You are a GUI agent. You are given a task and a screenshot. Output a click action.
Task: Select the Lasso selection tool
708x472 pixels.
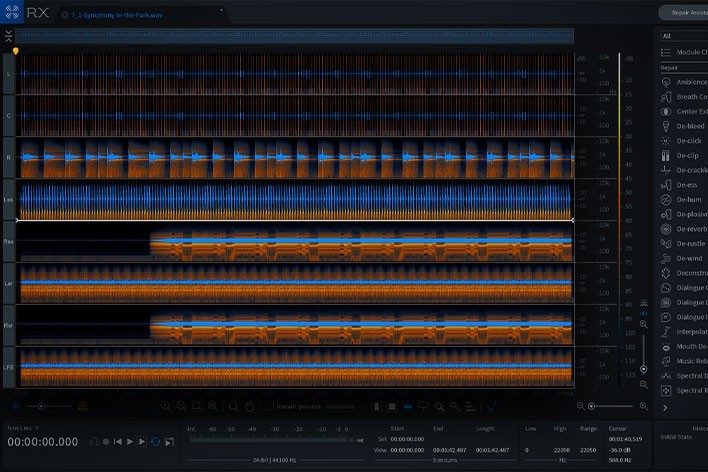(423, 407)
